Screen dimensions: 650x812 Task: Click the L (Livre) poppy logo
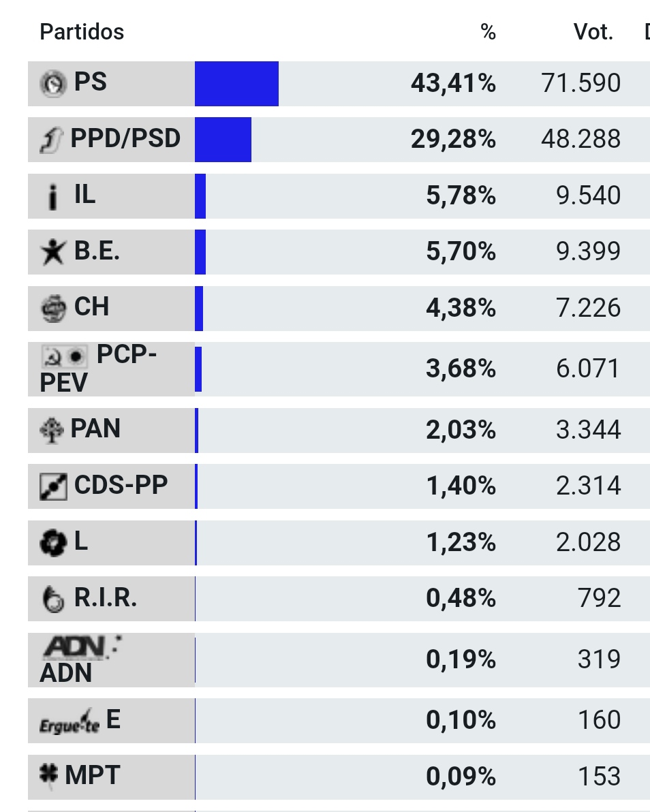52,543
